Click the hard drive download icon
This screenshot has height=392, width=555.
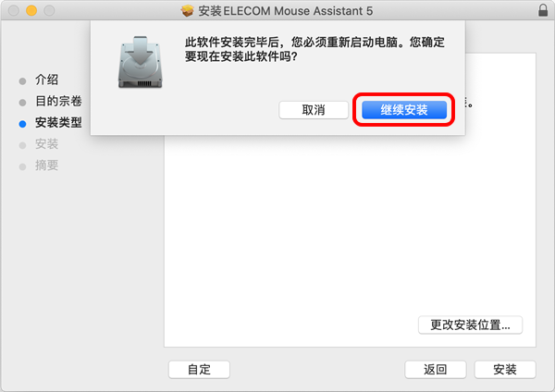pyautogui.click(x=141, y=62)
